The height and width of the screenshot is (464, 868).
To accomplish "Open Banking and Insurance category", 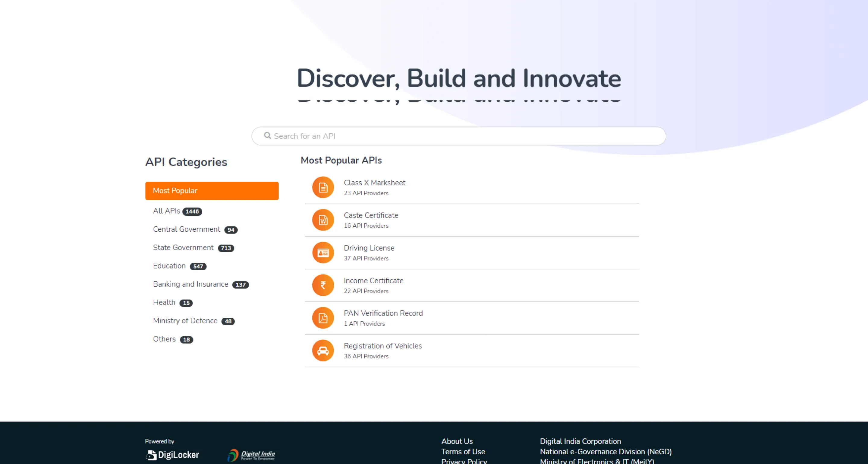I will (x=190, y=284).
